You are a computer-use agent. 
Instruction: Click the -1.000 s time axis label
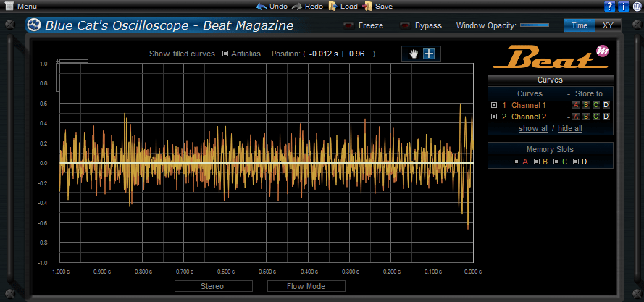tap(59, 272)
